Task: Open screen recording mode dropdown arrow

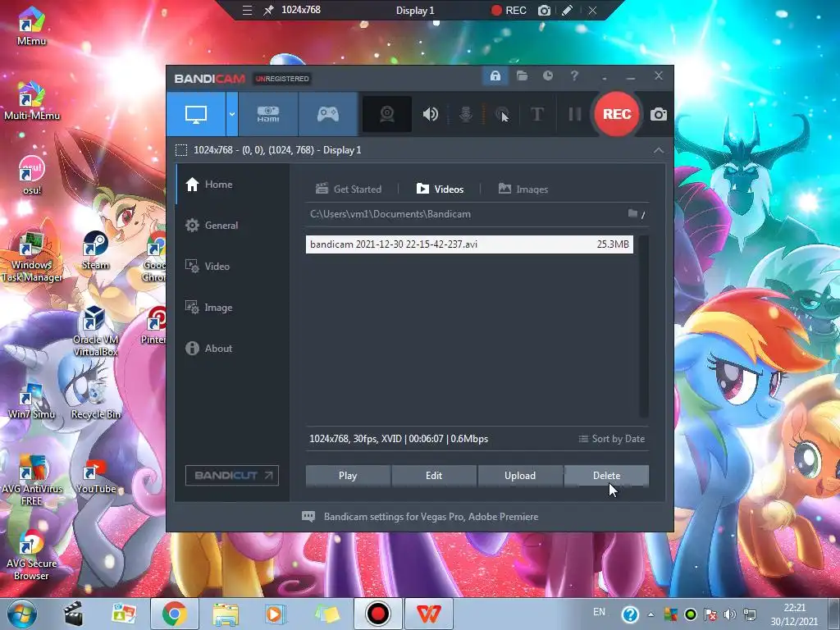Action: coord(232,114)
